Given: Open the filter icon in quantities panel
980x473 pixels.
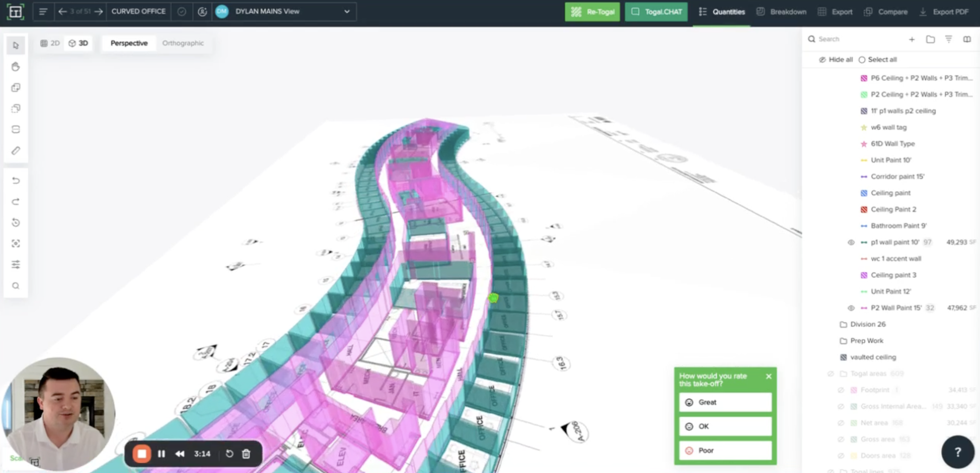Looking at the screenshot, I should (949, 39).
